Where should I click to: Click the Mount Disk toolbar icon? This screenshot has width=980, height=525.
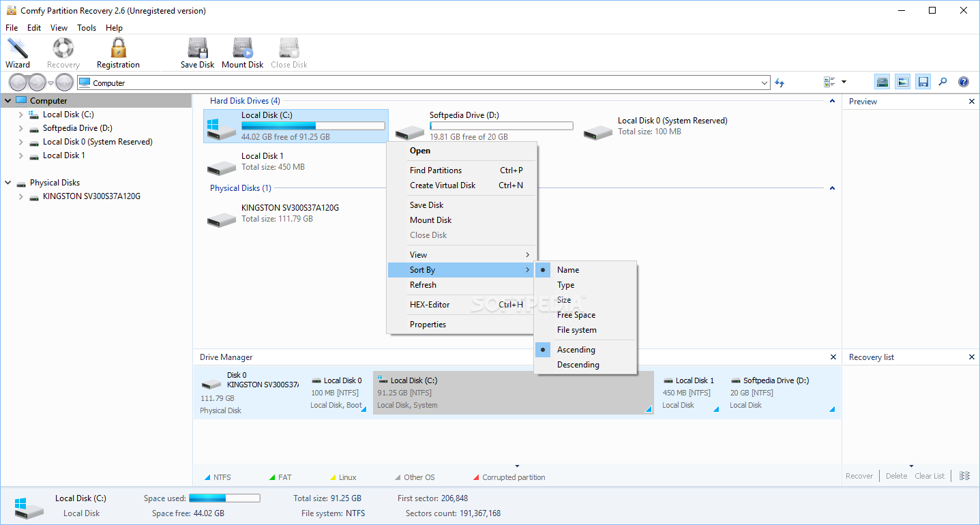click(243, 48)
